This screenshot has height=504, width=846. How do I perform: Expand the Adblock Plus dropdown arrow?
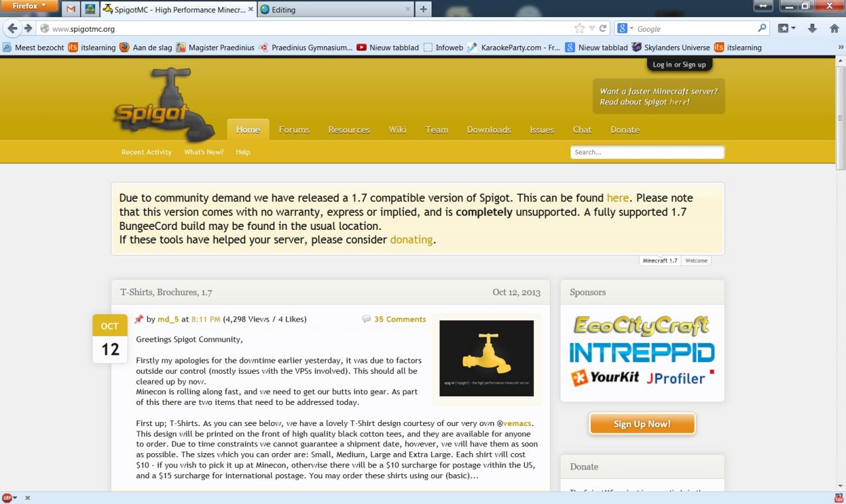click(x=16, y=497)
